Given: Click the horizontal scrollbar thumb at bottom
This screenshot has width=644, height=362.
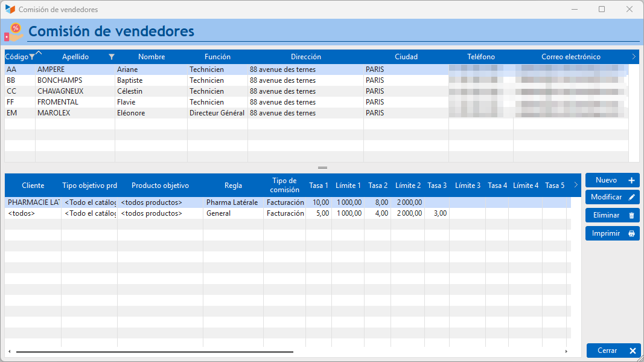Looking at the screenshot, I should coord(155,352).
